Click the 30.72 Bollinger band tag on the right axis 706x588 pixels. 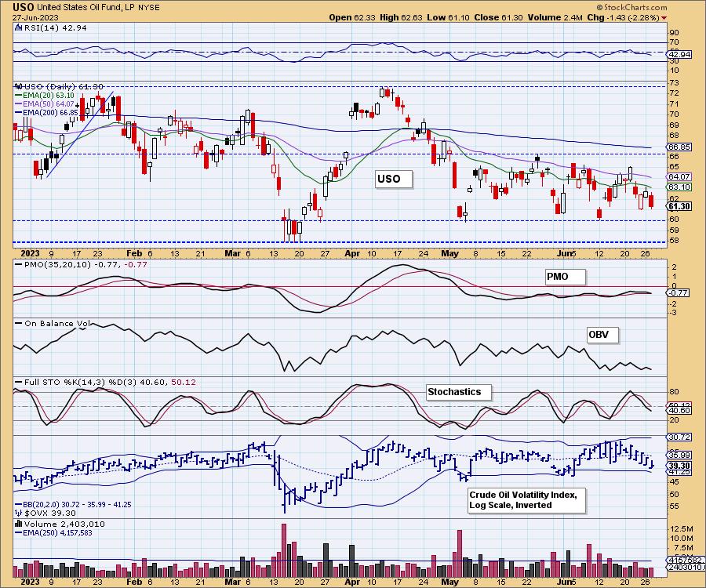coord(679,437)
